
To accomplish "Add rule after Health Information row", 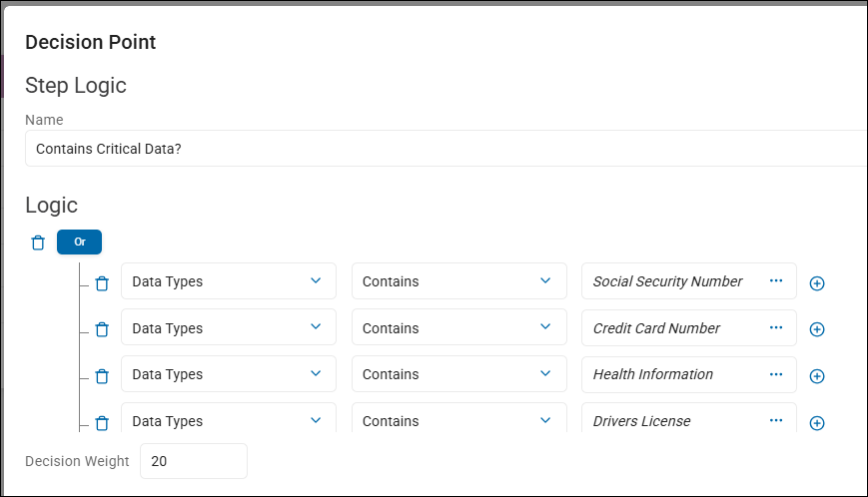I will click(x=816, y=376).
